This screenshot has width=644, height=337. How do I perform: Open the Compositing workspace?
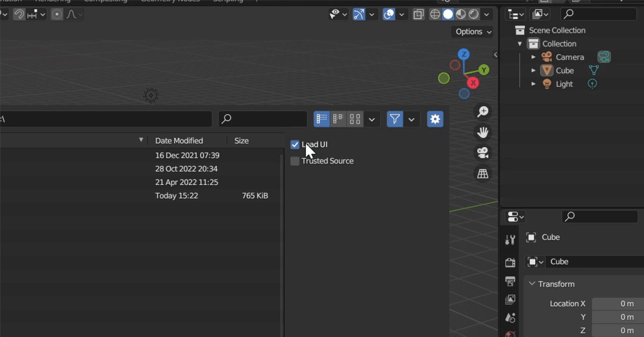(x=105, y=2)
